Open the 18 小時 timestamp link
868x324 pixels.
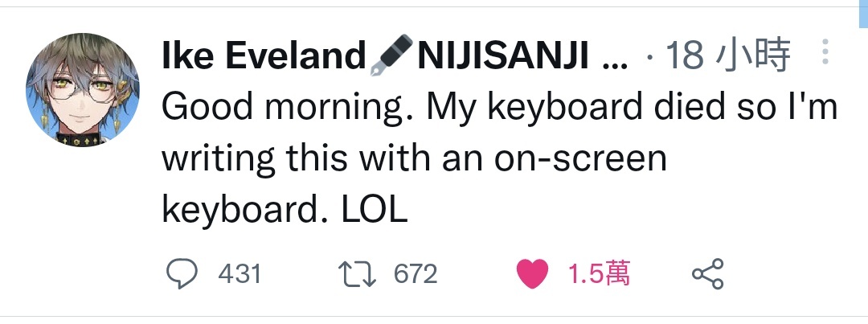pos(727,55)
